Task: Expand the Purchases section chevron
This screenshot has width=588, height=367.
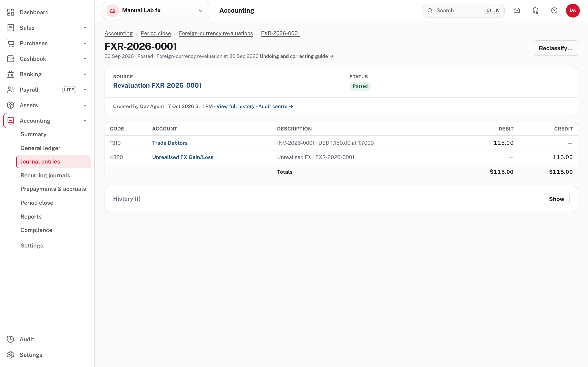Action: [x=85, y=43]
